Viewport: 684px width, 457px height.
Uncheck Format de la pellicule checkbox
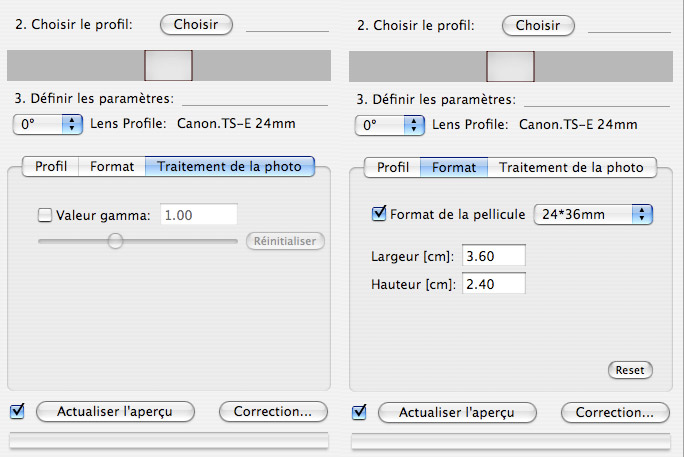379,213
